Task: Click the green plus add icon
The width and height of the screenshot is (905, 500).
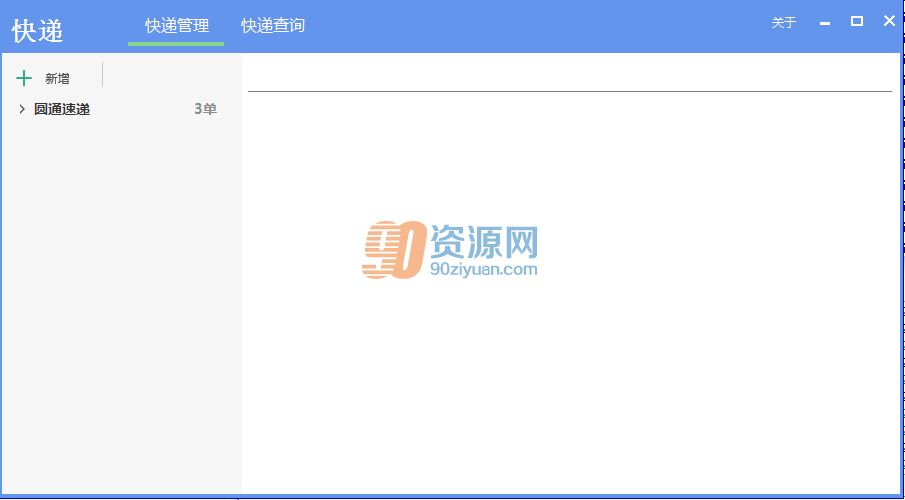Action: [x=24, y=79]
